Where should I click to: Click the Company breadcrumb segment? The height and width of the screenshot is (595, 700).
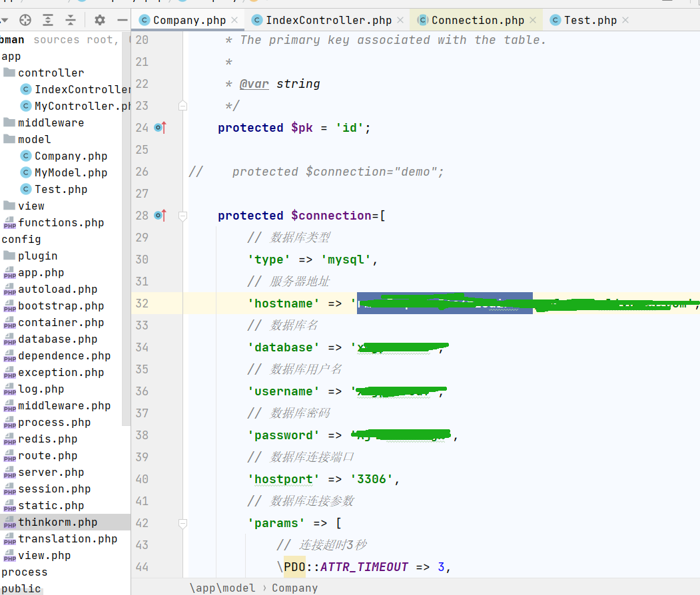(x=294, y=588)
